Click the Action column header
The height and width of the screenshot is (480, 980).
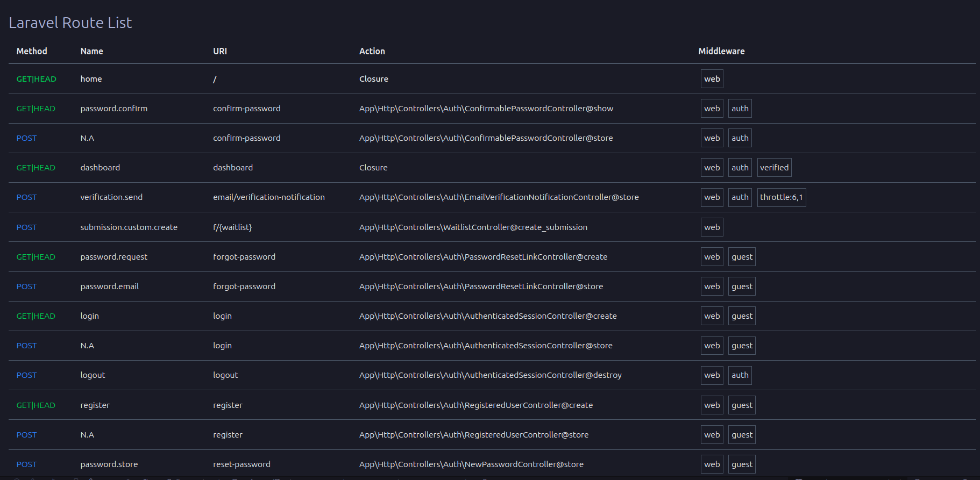(x=372, y=51)
